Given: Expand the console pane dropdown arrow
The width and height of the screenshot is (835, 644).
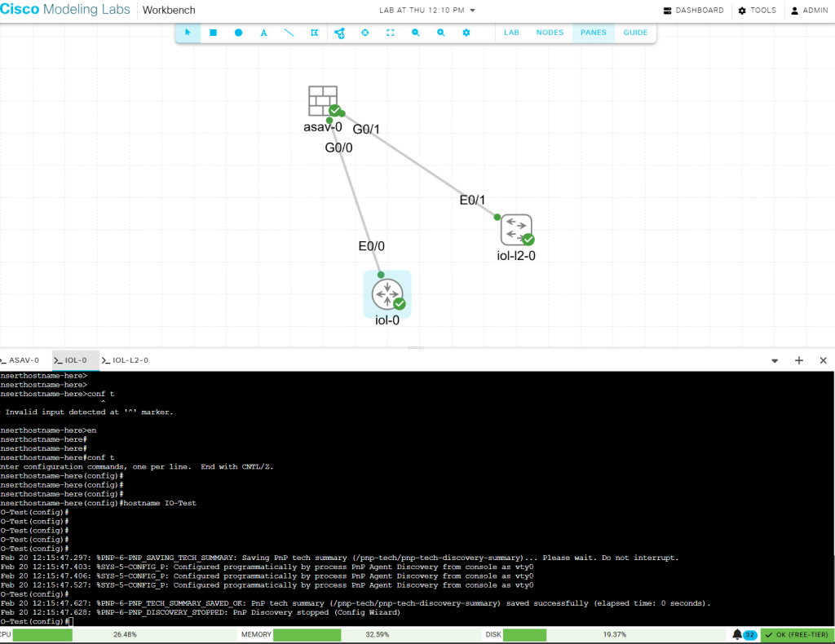Looking at the screenshot, I should coord(774,360).
